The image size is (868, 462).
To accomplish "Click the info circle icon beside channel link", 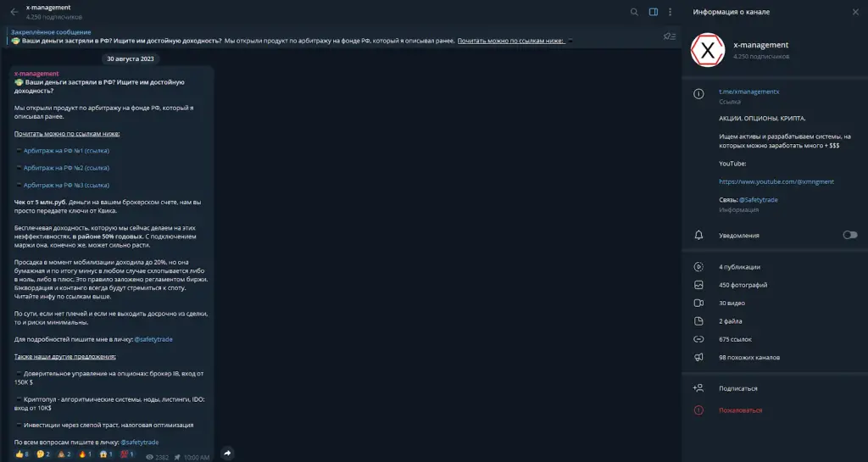I will 698,93.
